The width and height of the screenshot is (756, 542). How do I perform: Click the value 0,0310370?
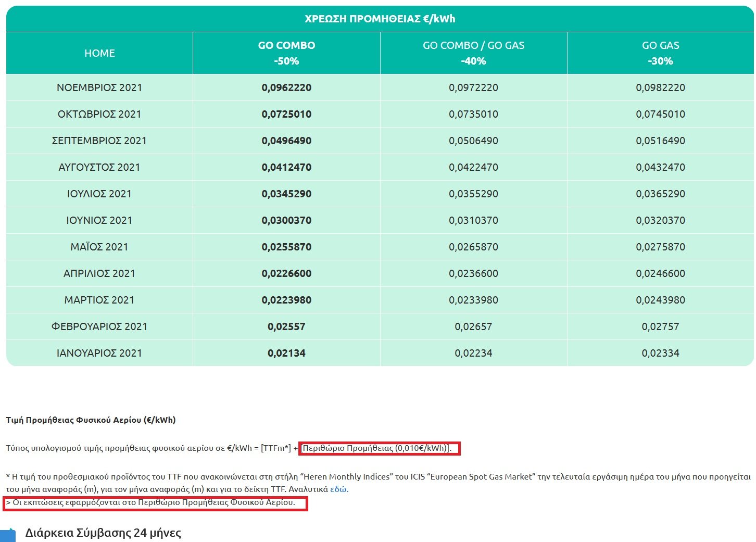point(473,220)
